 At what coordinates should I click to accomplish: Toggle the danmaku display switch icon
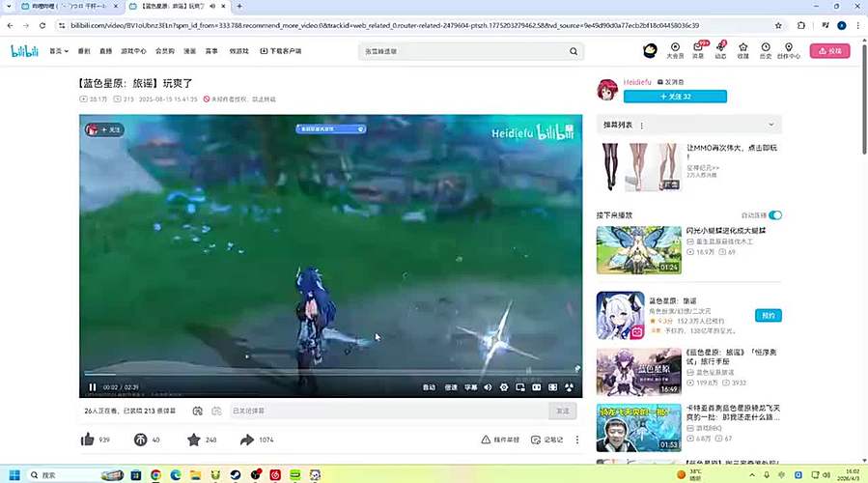point(198,411)
